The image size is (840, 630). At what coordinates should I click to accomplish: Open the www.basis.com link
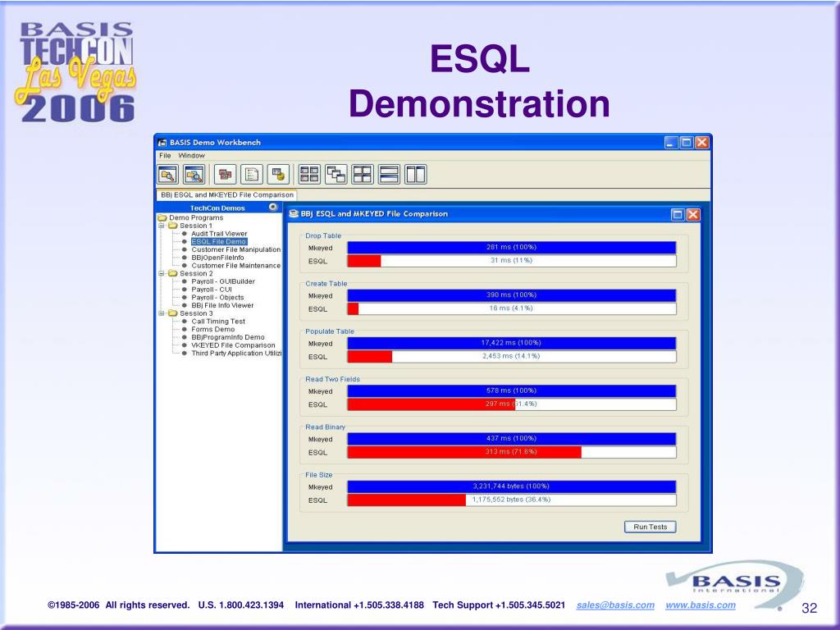pyautogui.click(x=701, y=605)
